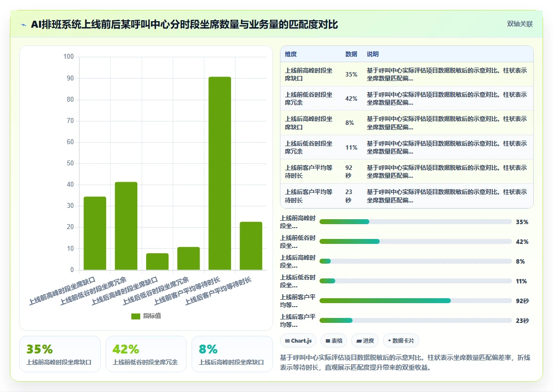Image resolution: width=553 pixels, height=392 pixels.
Task: Click the dashboard title starting with AI排班系统上线前后
Action: click(184, 25)
